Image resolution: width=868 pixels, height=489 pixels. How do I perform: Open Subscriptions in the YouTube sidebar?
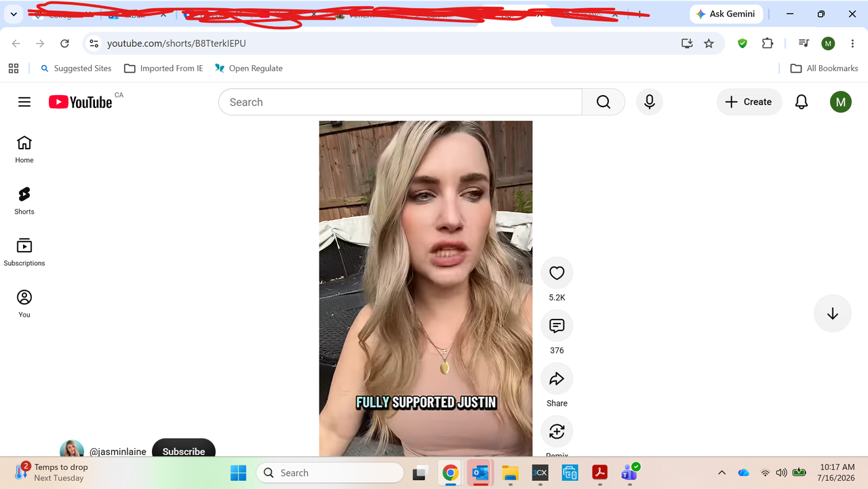(x=24, y=252)
